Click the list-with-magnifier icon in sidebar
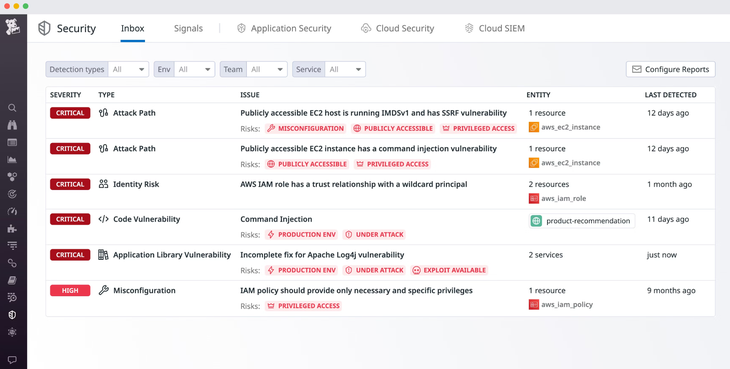The image size is (730, 369). (x=13, y=297)
